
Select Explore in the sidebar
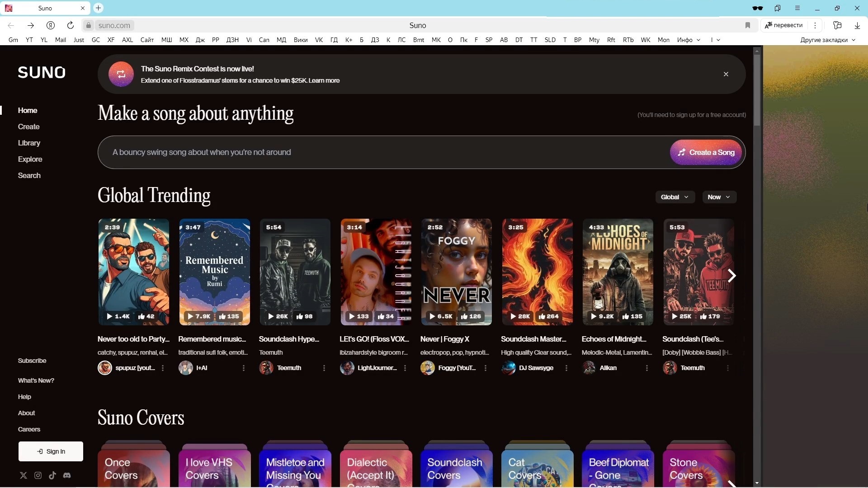point(30,159)
